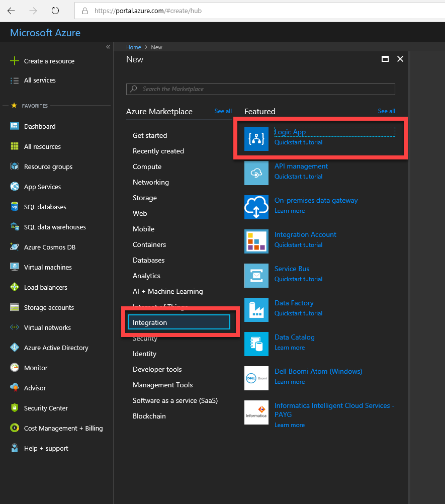
Task: Click the Azure Active Directory icon
Action: 15,348
